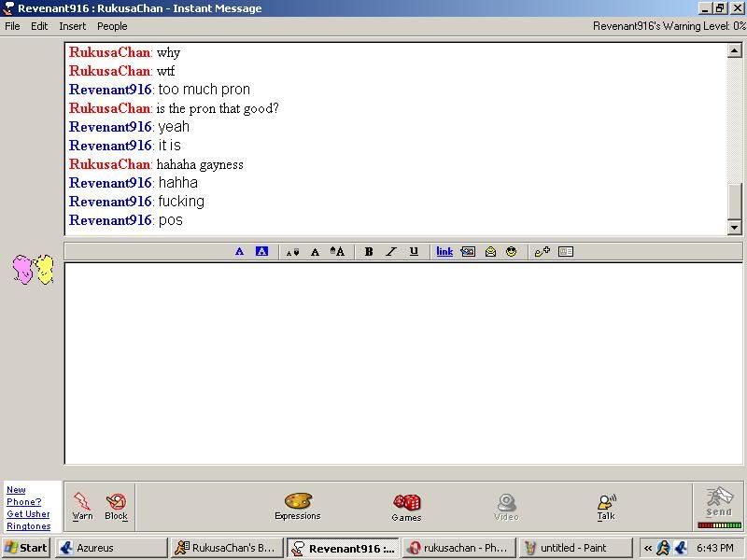Switch to rukusachan Photobucket browser window

pyautogui.click(x=458, y=548)
